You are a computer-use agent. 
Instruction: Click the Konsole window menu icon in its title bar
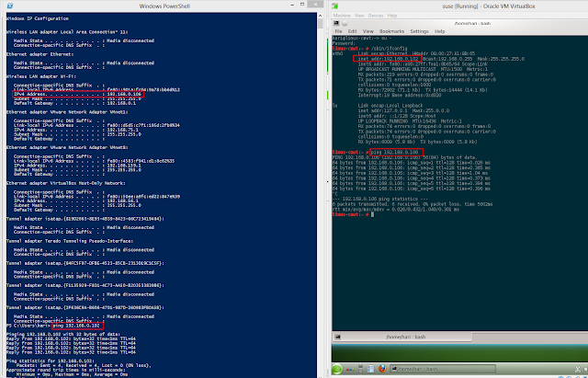[x=336, y=23]
